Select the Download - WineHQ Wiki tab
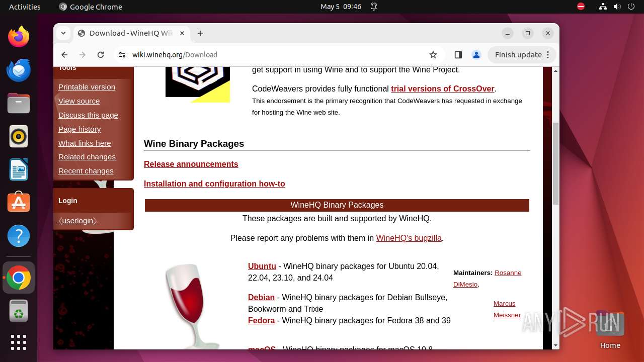Screen dimensions: 644x362 pos(132,33)
